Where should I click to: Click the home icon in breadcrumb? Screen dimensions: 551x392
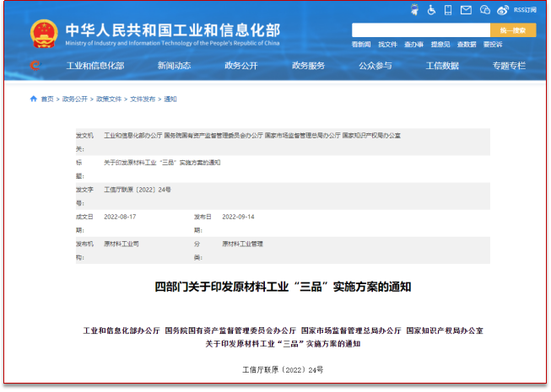34,99
